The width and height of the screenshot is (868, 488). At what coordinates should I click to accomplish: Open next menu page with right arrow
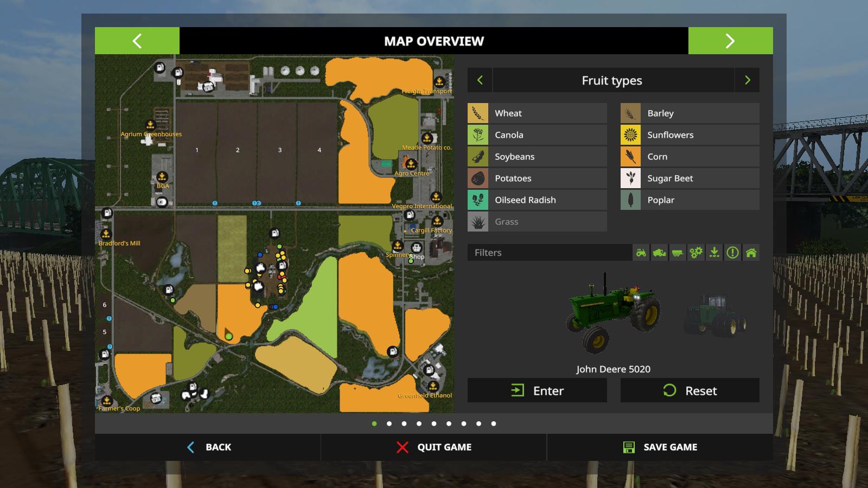click(x=730, y=41)
